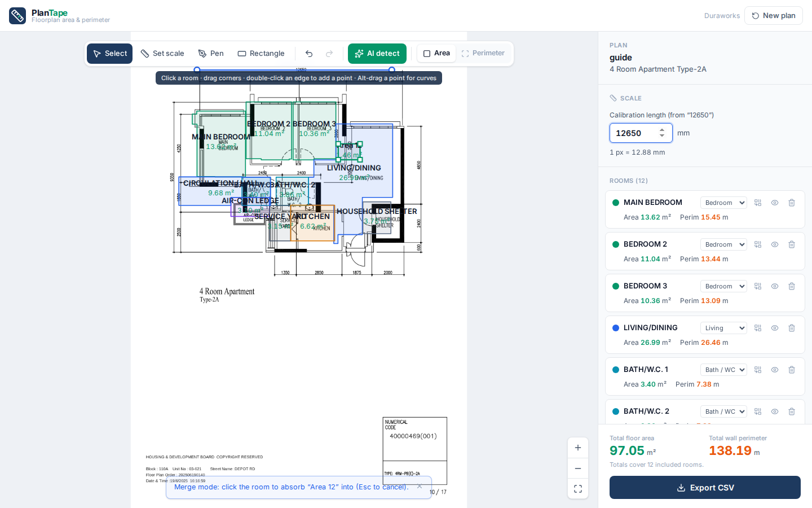Delete the BEDROOM 3 room with its trash icon
Viewport: 812px width, 508px height.
[x=792, y=286]
